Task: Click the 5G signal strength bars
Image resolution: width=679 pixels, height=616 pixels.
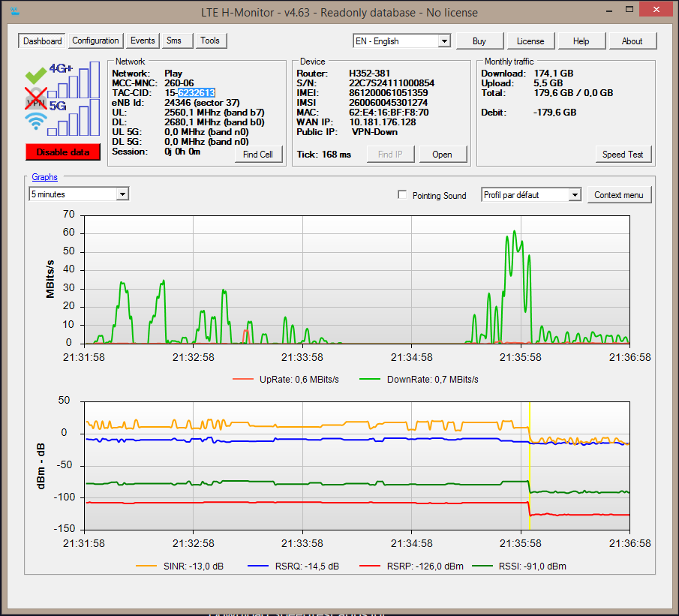Action: coord(74,117)
